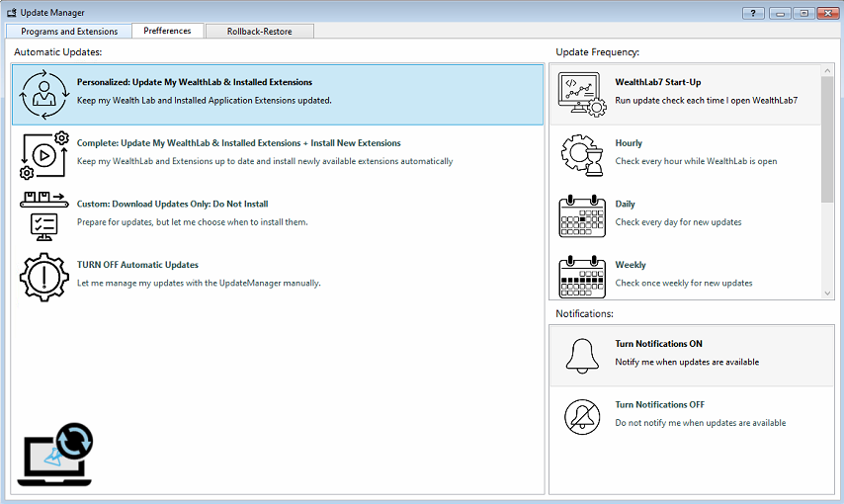This screenshot has height=504, width=844.
Task: Click the bell icon for notifications on
Action: (582, 355)
